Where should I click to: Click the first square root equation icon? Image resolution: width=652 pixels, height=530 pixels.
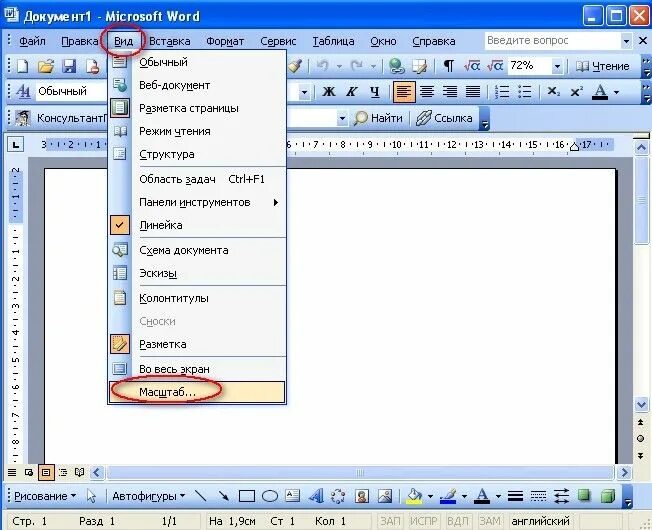click(472, 66)
